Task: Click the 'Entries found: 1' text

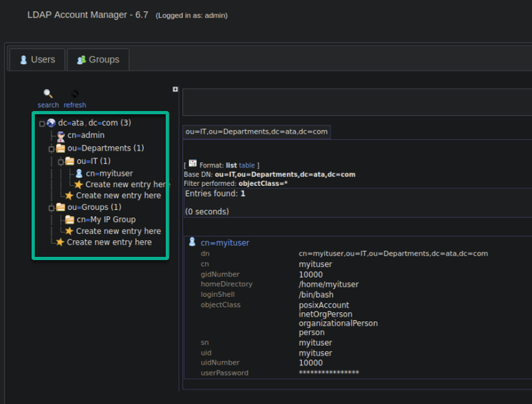Action: pyautogui.click(x=215, y=194)
